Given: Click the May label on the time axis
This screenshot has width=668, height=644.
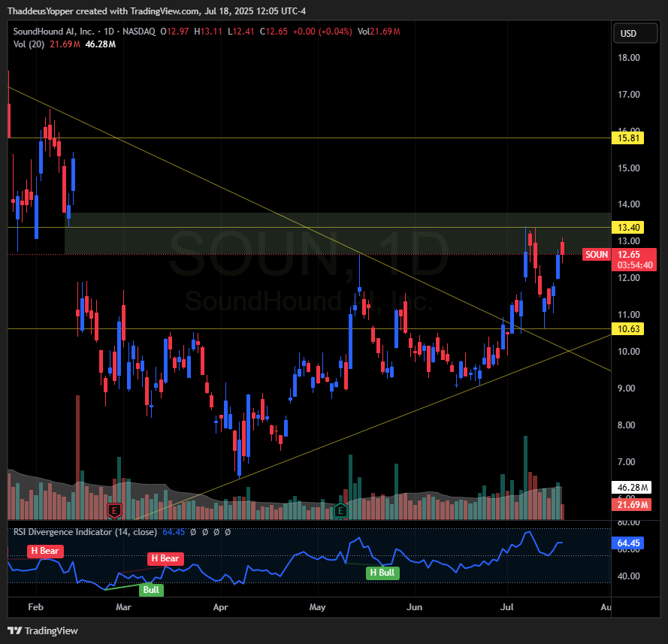Looking at the screenshot, I should coord(317,607).
